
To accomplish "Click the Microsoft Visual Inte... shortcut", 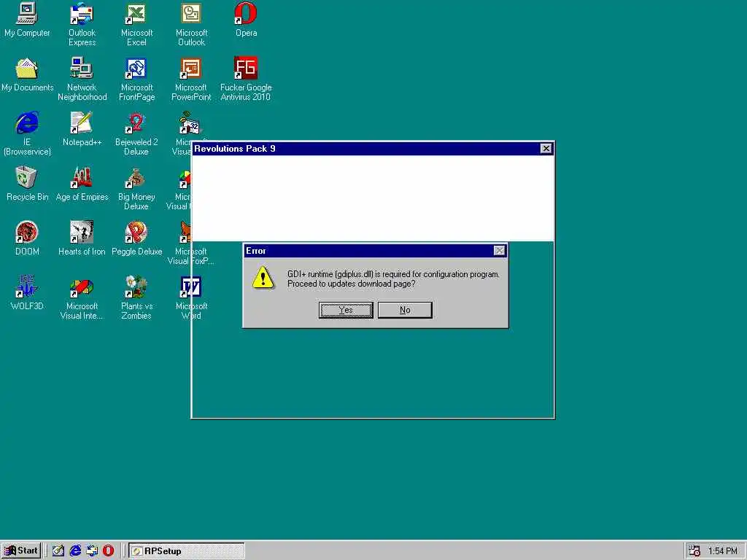I will [x=82, y=297].
